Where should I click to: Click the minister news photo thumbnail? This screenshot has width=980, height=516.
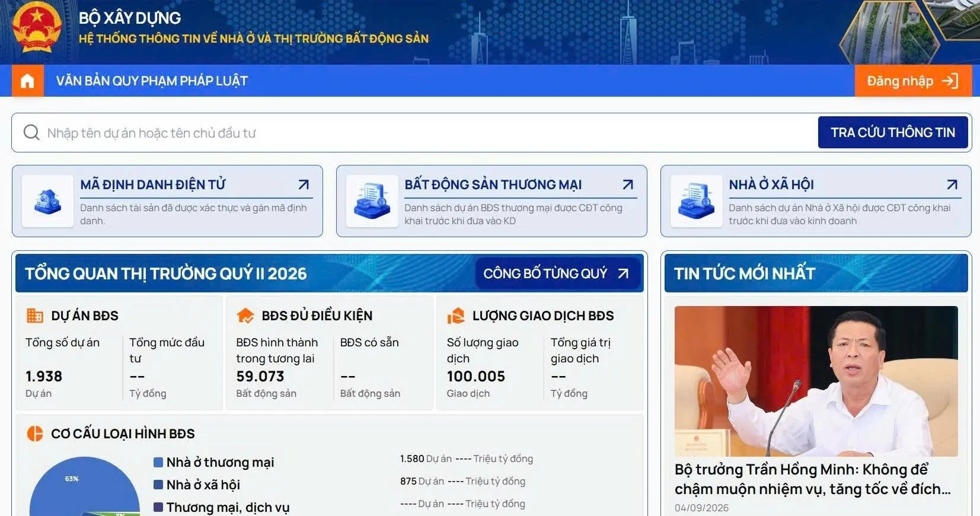tap(816, 381)
